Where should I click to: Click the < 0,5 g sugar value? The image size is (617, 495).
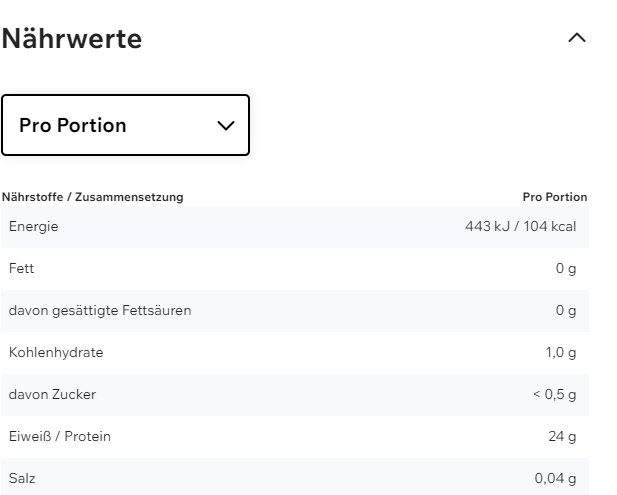(x=554, y=395)
